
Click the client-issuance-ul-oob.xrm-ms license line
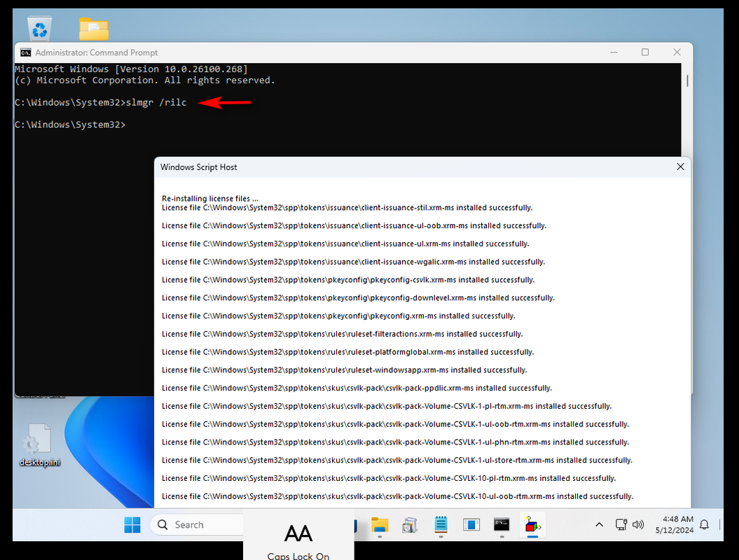(x=354, y=225)
